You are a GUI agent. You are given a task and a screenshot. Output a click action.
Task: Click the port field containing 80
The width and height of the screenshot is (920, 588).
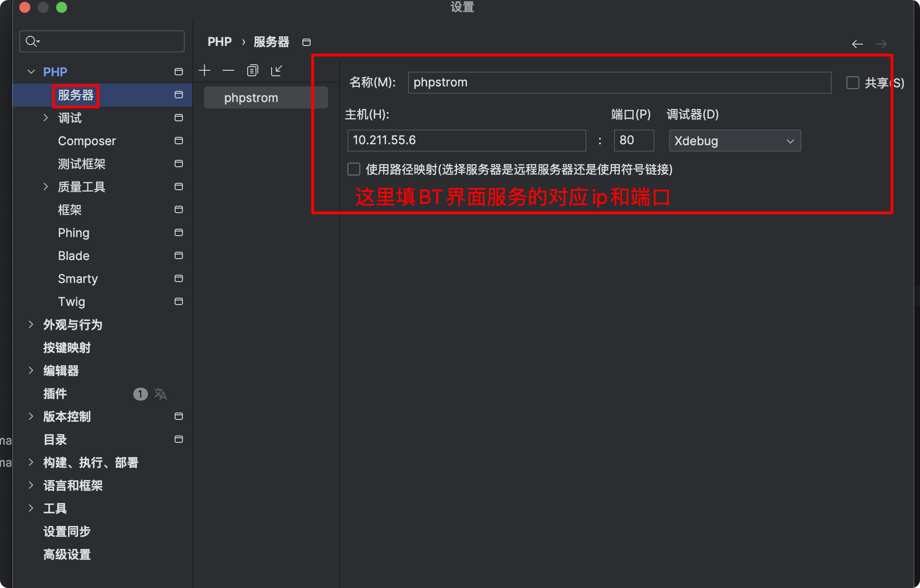pos(633,140)
